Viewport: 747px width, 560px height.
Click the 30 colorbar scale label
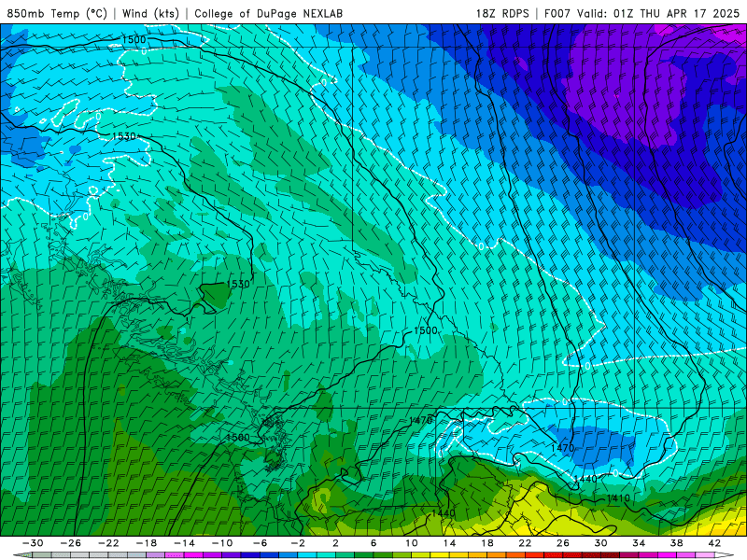point(600,543)
